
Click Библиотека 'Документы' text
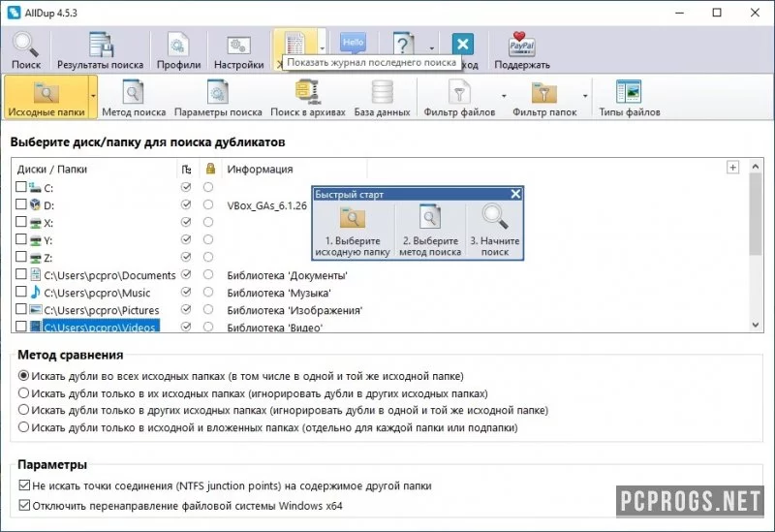287,275
